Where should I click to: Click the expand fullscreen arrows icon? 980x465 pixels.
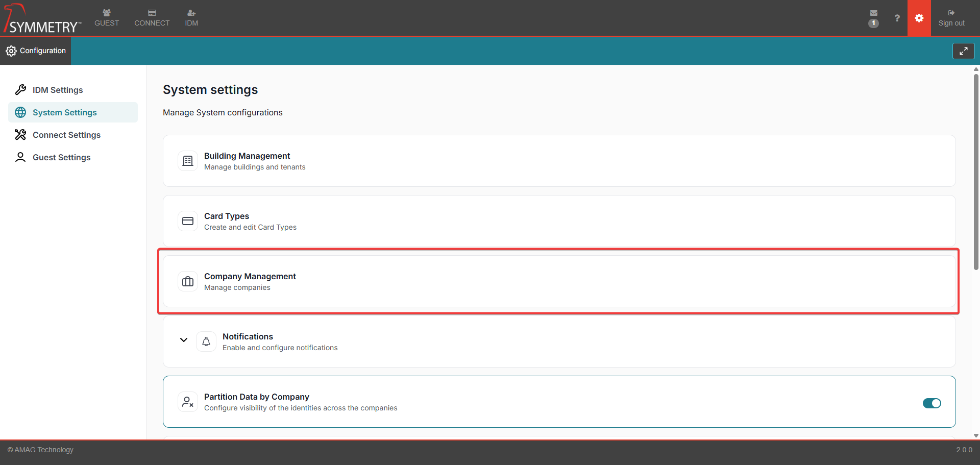point(963,51)
